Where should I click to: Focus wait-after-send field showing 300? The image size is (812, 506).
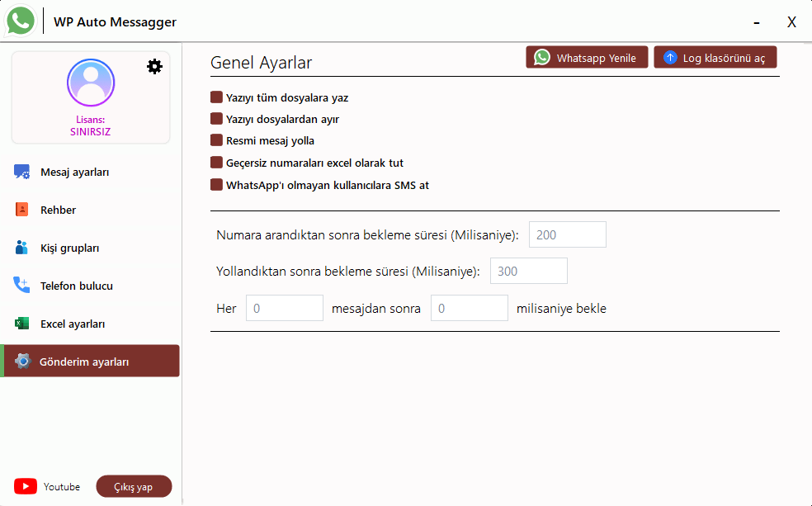(x=529, y=271)
